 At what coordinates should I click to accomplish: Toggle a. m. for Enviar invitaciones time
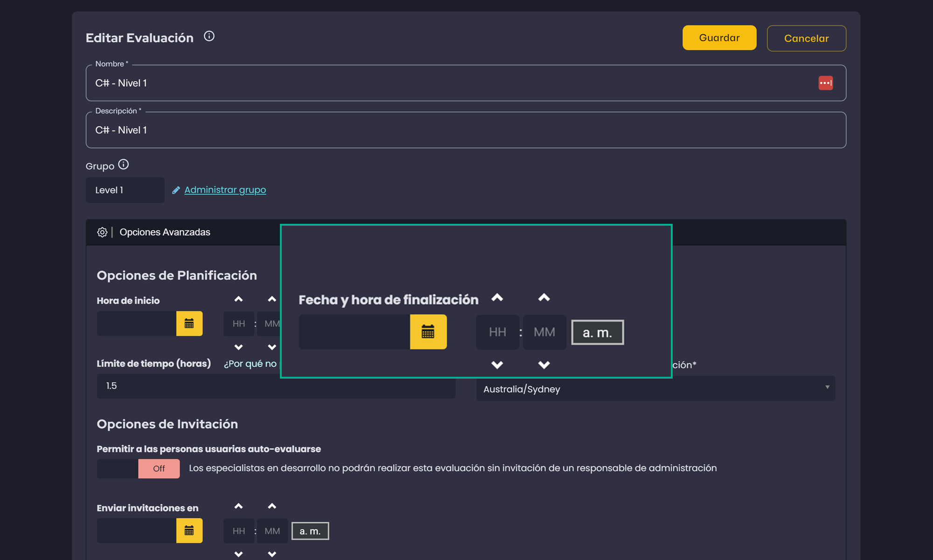click(310, 531)
